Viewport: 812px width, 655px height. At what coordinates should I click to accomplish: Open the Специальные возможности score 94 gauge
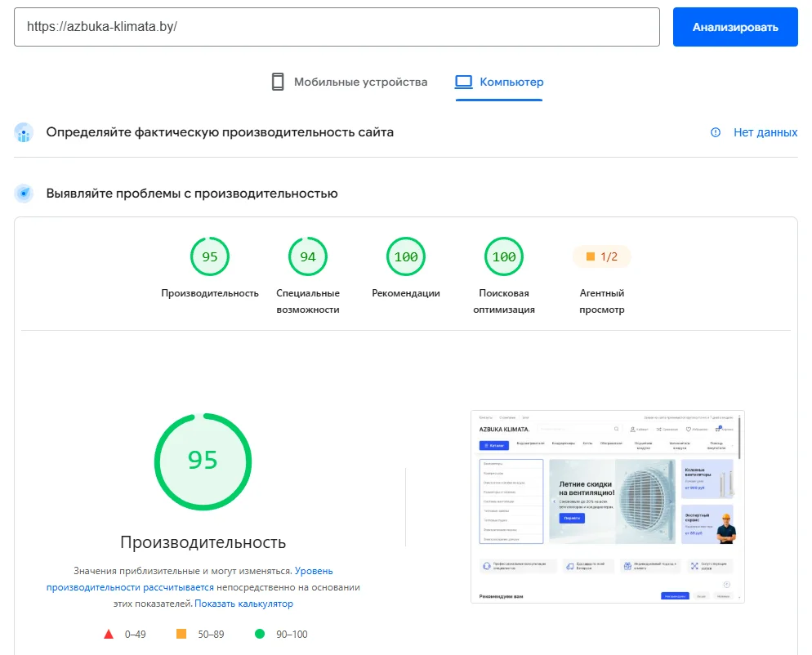pos(308,256)
